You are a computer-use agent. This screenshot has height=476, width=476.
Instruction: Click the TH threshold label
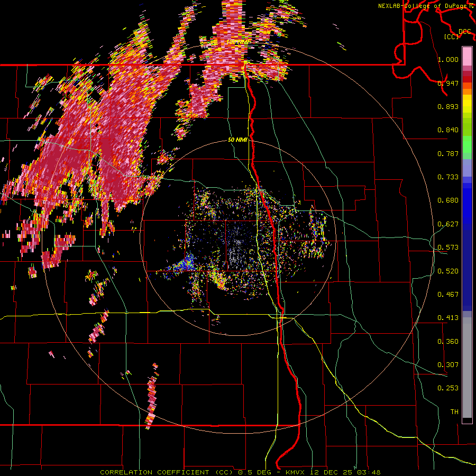point(454,412)
